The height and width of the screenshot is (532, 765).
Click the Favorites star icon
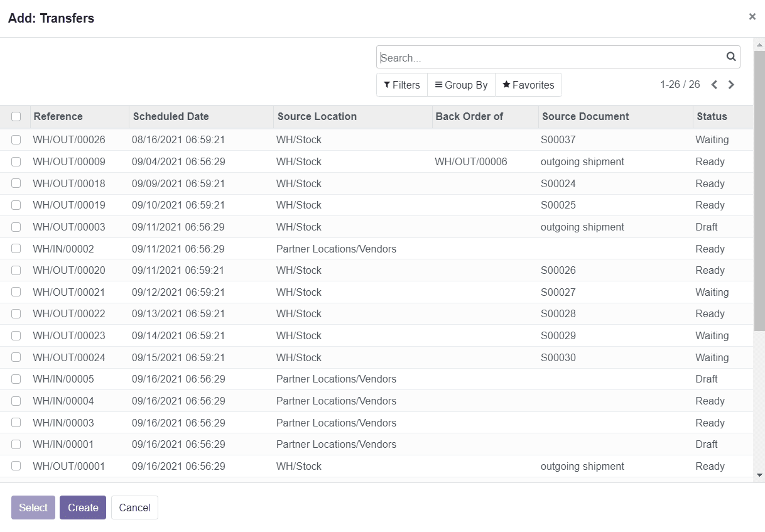[x=506, y=84]
